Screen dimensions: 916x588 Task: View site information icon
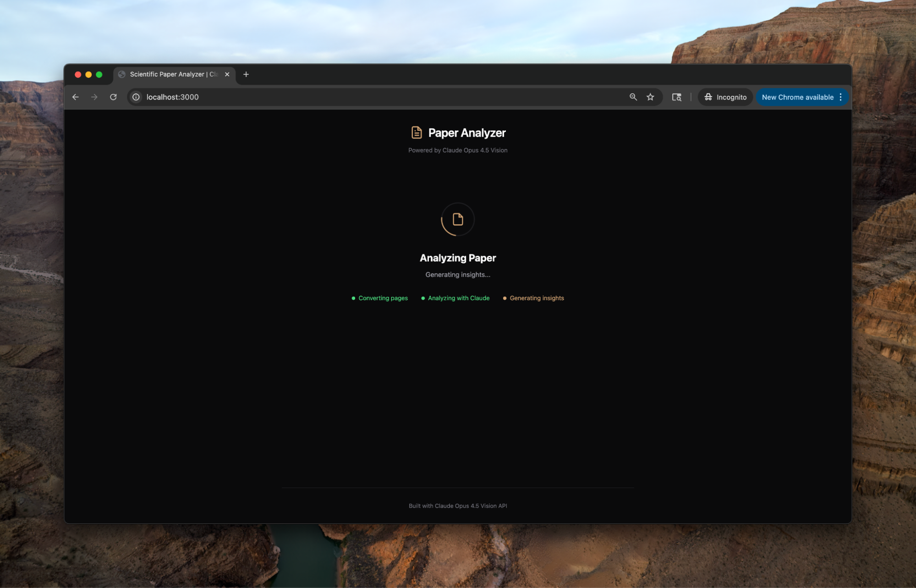pos(136,97)
